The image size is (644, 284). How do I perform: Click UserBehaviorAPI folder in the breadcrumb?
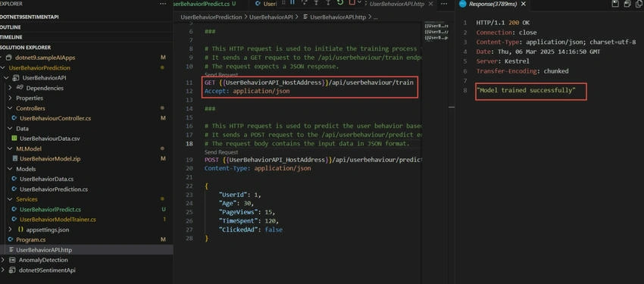coord(271,17)
